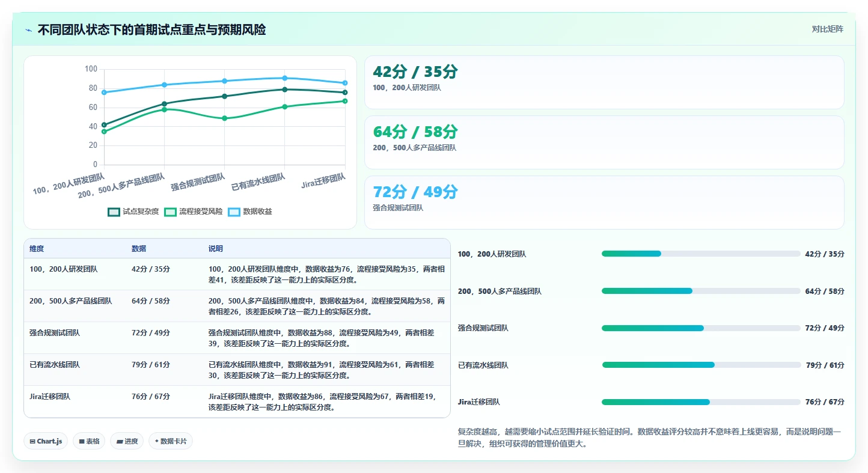Click progress bar for 100，200人研发团队

(x=701, y=254)
